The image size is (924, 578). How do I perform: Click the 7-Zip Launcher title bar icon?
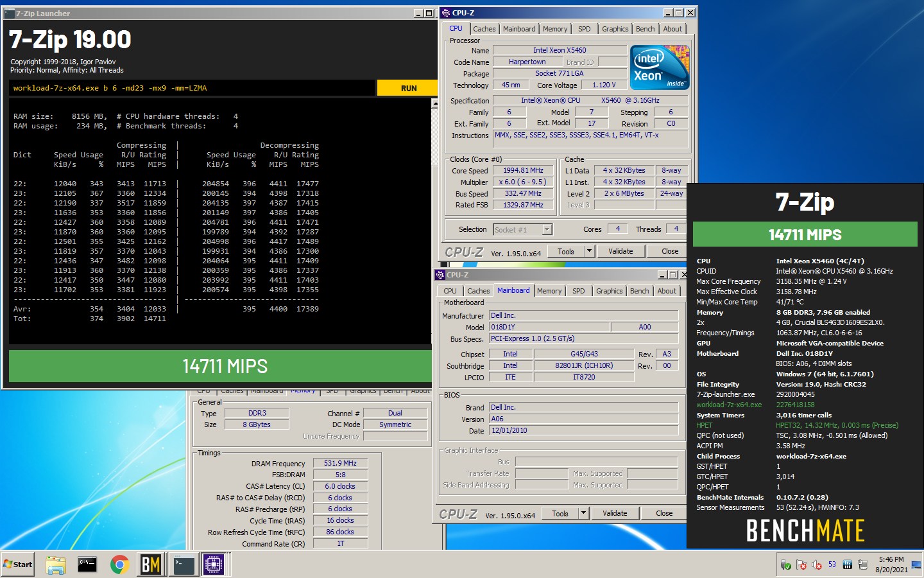9,13
